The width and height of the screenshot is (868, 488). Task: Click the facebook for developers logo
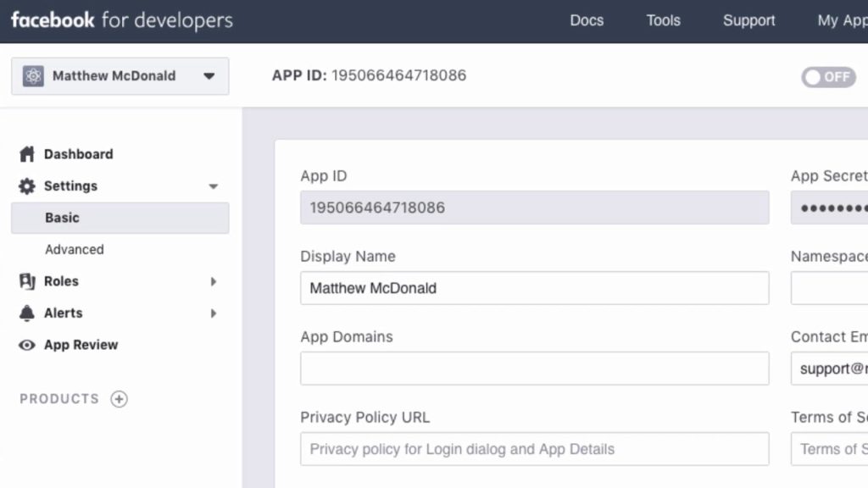point(122,20)
